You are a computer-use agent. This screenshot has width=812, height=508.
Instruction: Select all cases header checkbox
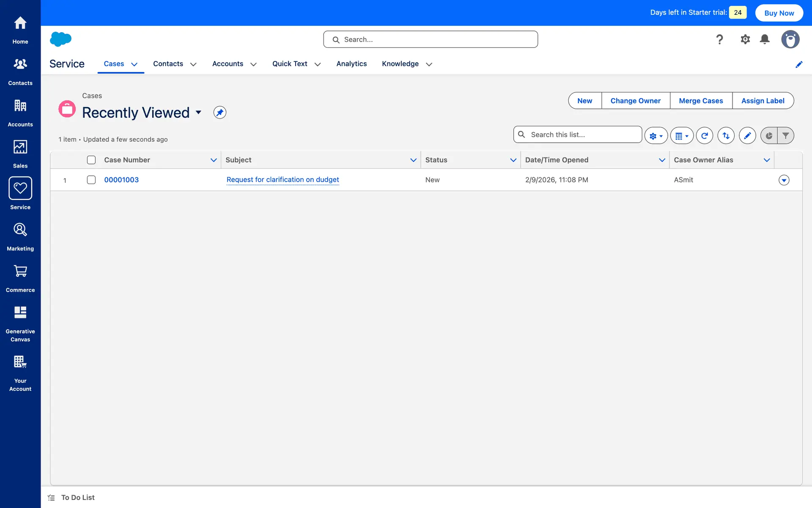coord(91,160)
